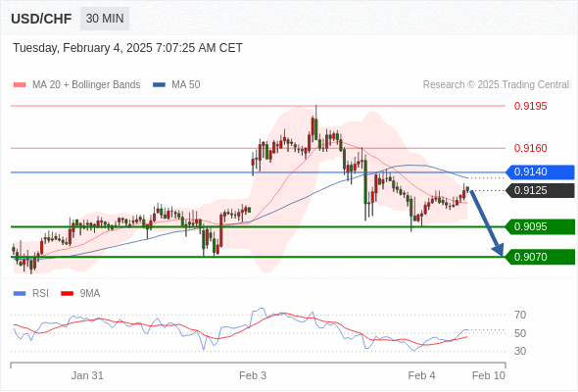Click the USD/CHF pair title

click(x=41, y=19)
